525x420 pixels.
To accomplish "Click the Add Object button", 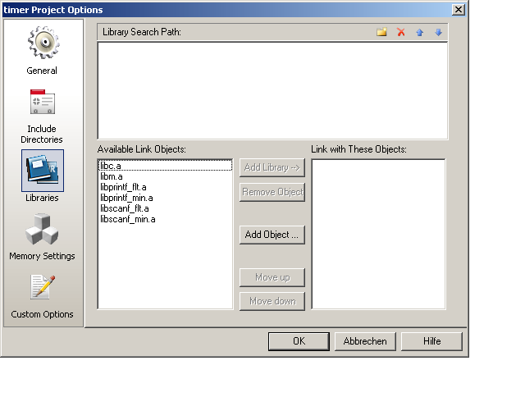I will pos(272,235).
